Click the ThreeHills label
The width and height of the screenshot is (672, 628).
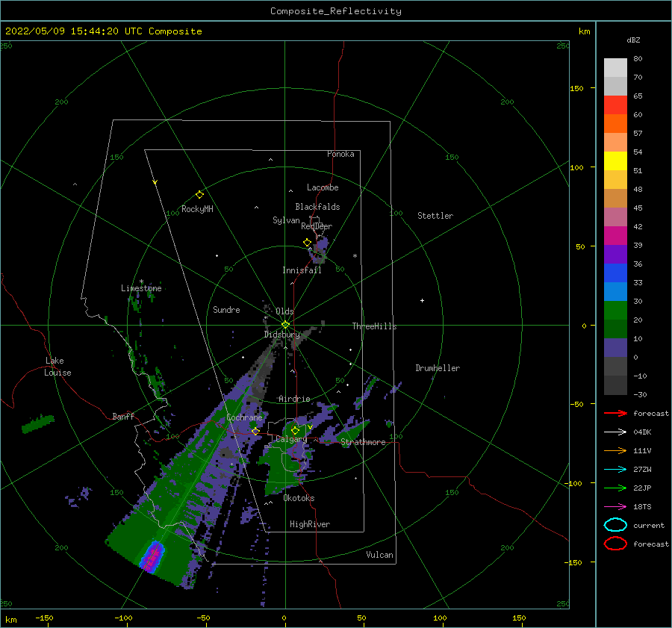pyautogui.click(x=375, y=326)
